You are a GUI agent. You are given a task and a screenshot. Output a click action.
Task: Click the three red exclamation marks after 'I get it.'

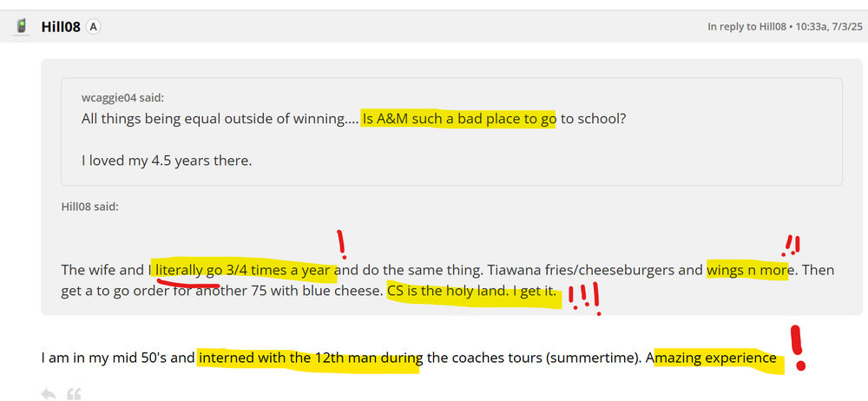[x=584, y=298]
